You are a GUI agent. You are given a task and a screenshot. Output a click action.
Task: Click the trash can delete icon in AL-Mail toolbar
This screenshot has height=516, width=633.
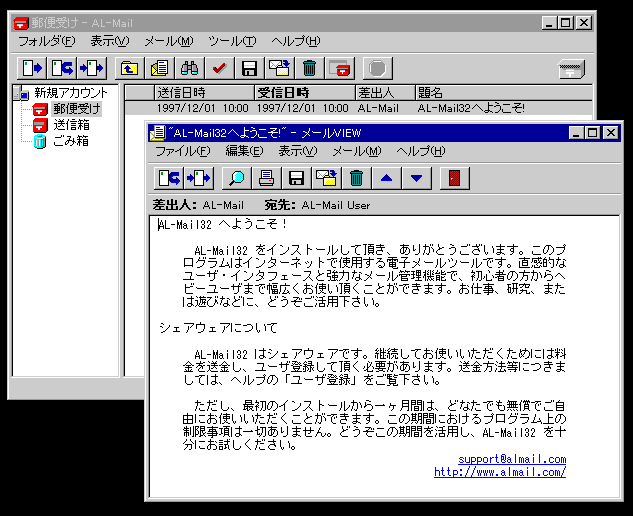tap(309, 68)
